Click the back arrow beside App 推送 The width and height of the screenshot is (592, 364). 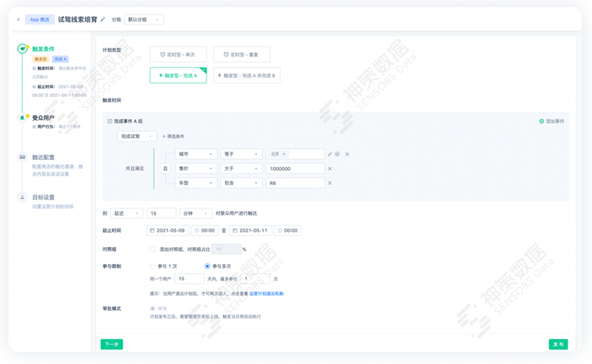(x=18, y=20)
